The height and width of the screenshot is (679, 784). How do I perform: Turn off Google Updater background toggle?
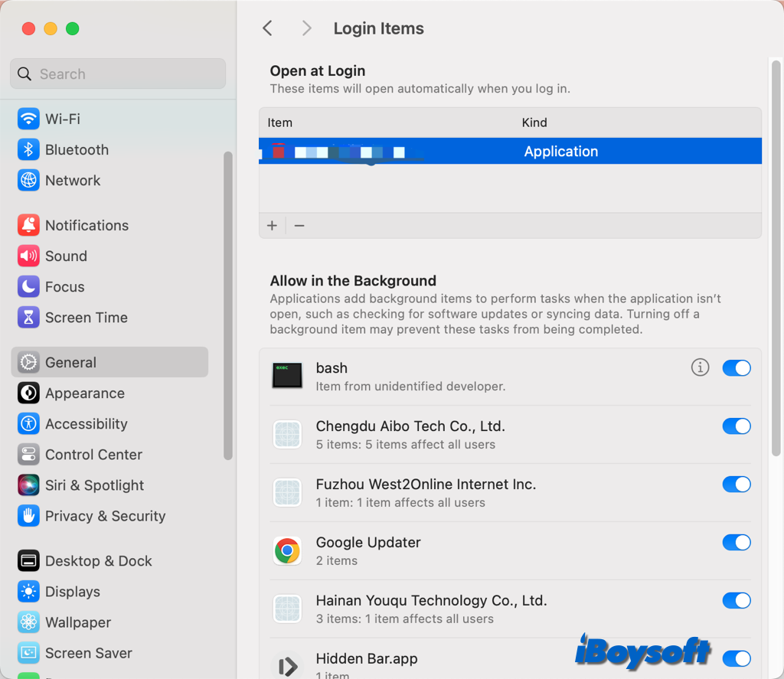pos(737,543)
